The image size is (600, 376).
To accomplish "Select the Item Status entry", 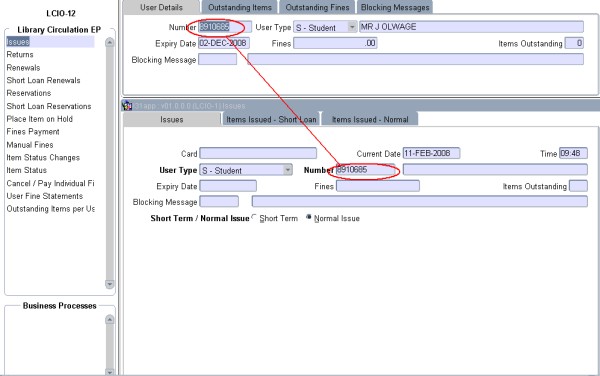I will (26, 170).
